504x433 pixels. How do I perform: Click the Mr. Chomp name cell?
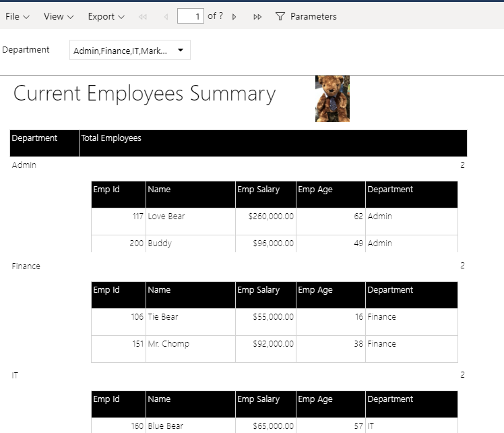(168, 344)
